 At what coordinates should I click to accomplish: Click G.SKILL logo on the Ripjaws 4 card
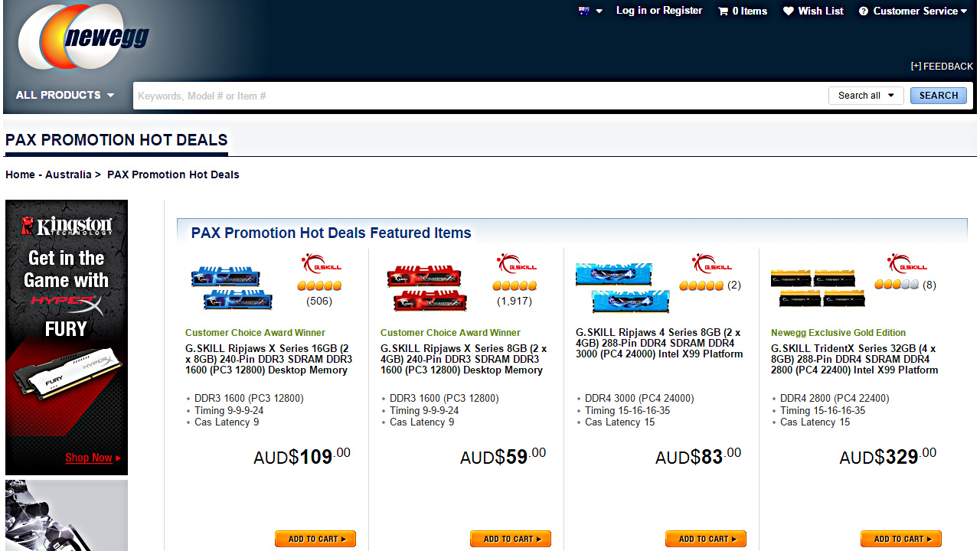[x=711, y=263]
